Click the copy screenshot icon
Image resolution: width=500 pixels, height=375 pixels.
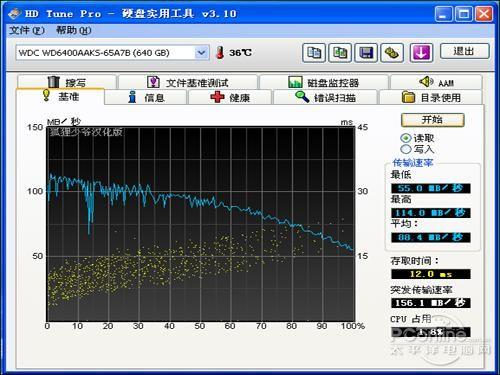tap(340, 53)
